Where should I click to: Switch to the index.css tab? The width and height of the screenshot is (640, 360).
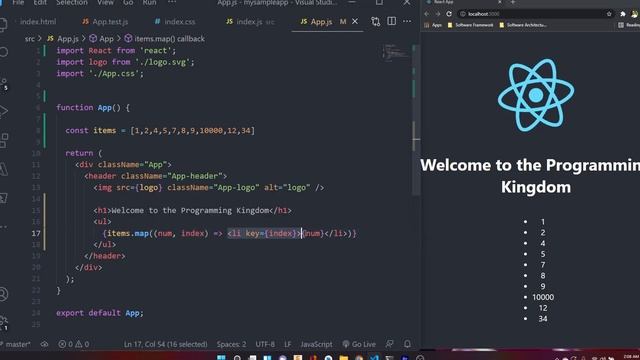tap(175, 22)
